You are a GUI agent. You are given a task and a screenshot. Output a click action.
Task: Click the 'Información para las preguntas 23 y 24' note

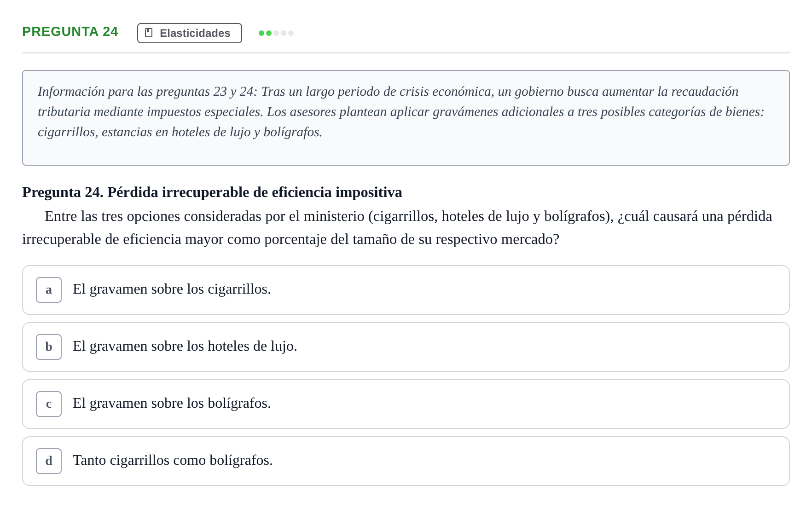coord(406,118)
